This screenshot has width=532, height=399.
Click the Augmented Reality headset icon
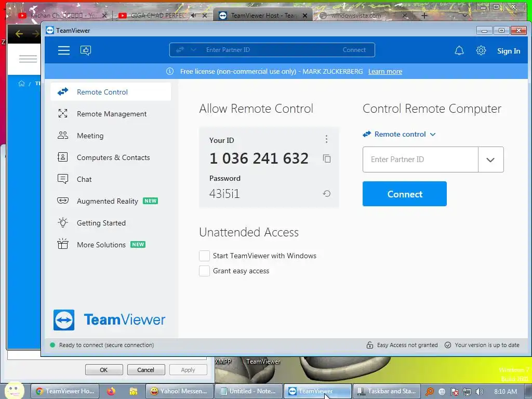[63, 201]
